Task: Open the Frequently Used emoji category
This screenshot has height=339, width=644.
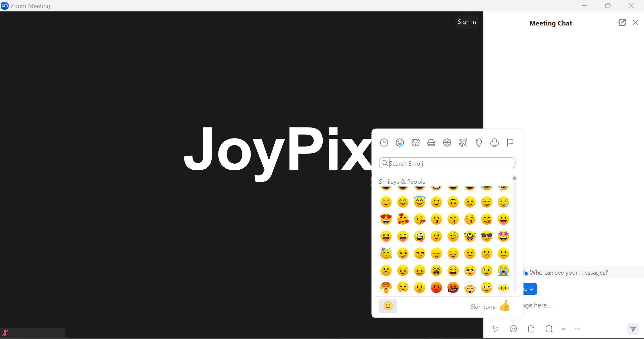Action: [384, 143]
